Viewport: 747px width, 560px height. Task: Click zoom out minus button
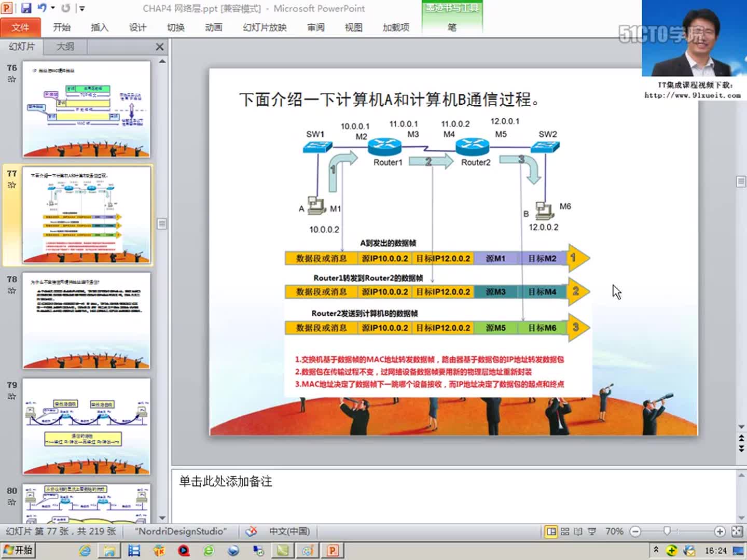pyautogui.click(x=635, y=531)
